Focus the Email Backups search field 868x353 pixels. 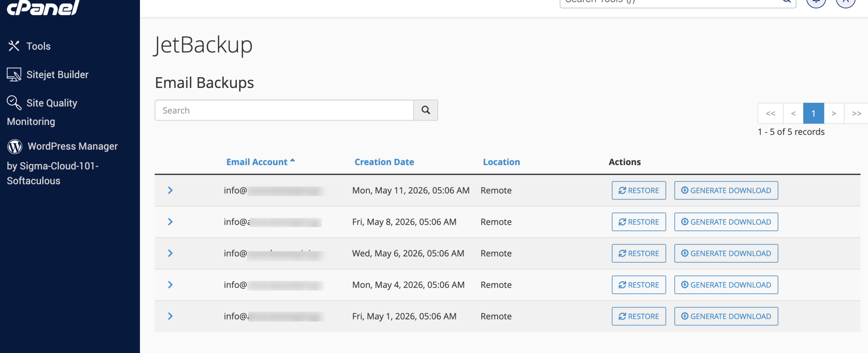coord(284,110)
